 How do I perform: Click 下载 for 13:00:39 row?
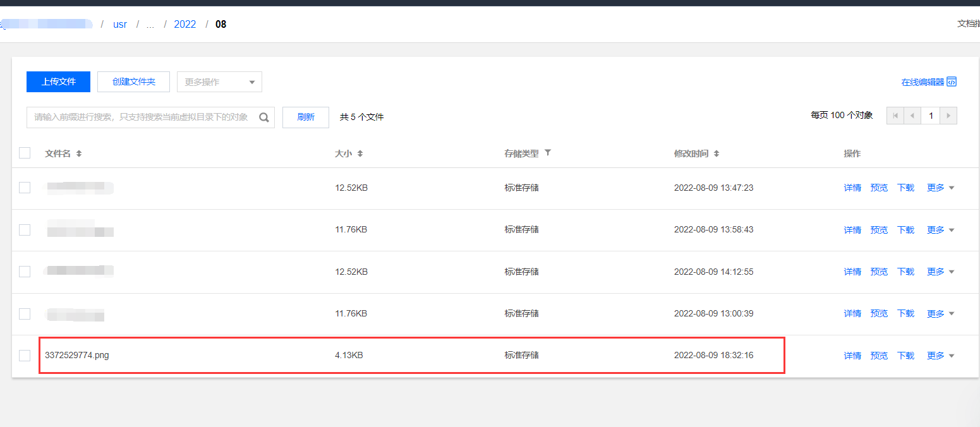click(905, 313)
